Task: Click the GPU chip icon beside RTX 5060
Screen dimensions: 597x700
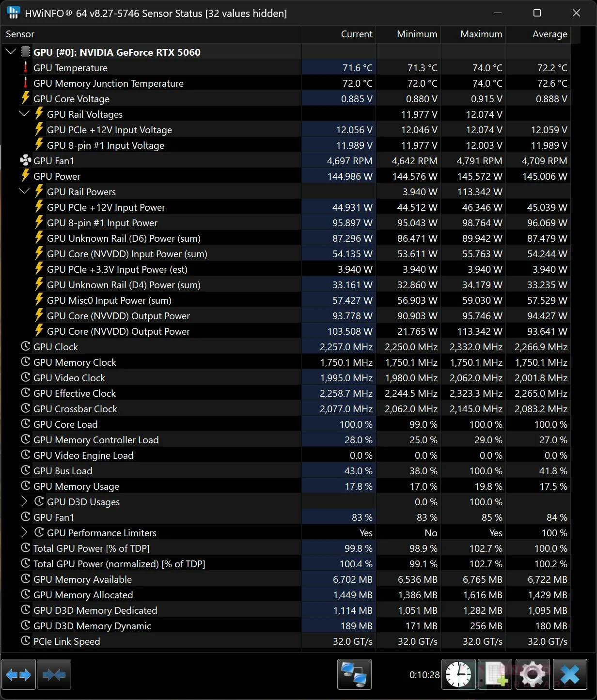Action: coord(26,52)
